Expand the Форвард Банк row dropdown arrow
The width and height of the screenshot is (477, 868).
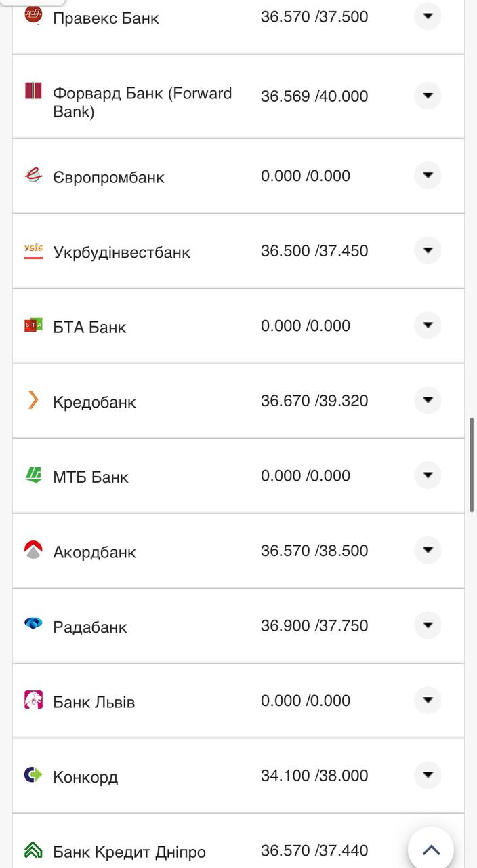tap(428, 96)
